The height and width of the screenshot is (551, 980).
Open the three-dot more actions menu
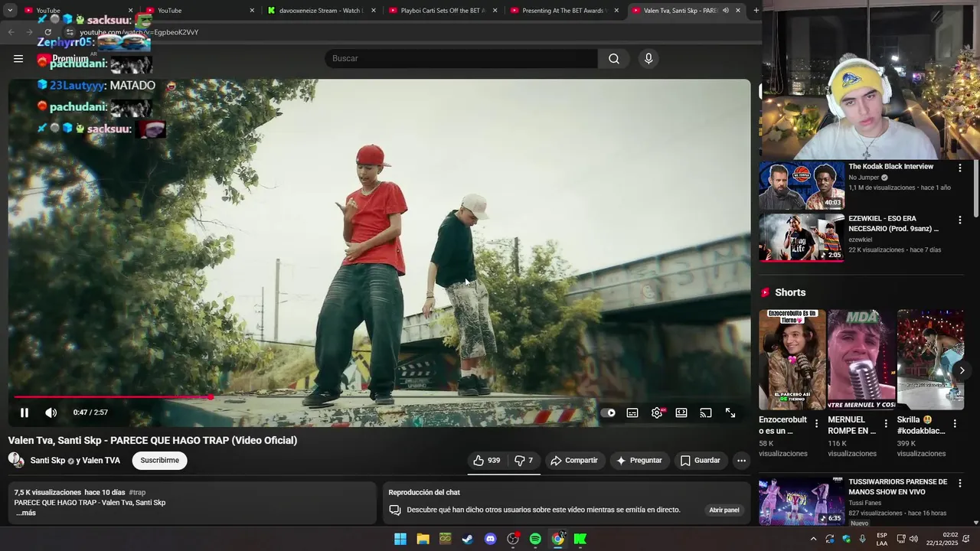pyautogui.click(x=741, y=460)
